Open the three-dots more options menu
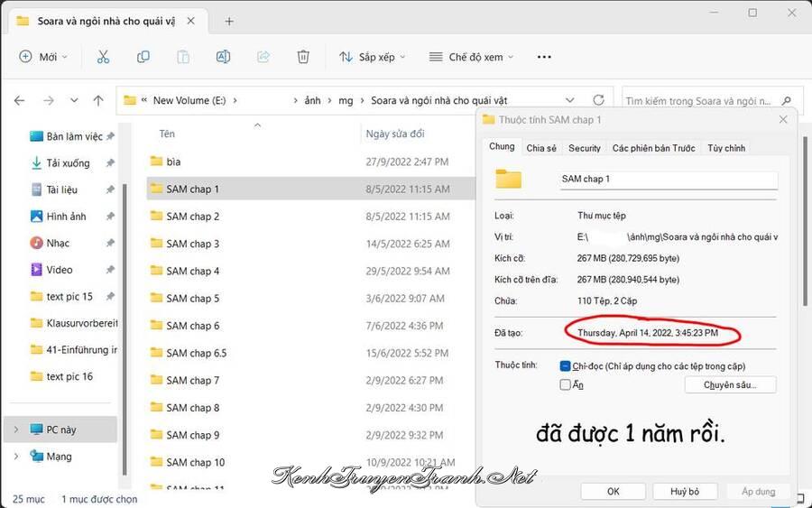Screen dimensions: 812x508 point(544,57)
